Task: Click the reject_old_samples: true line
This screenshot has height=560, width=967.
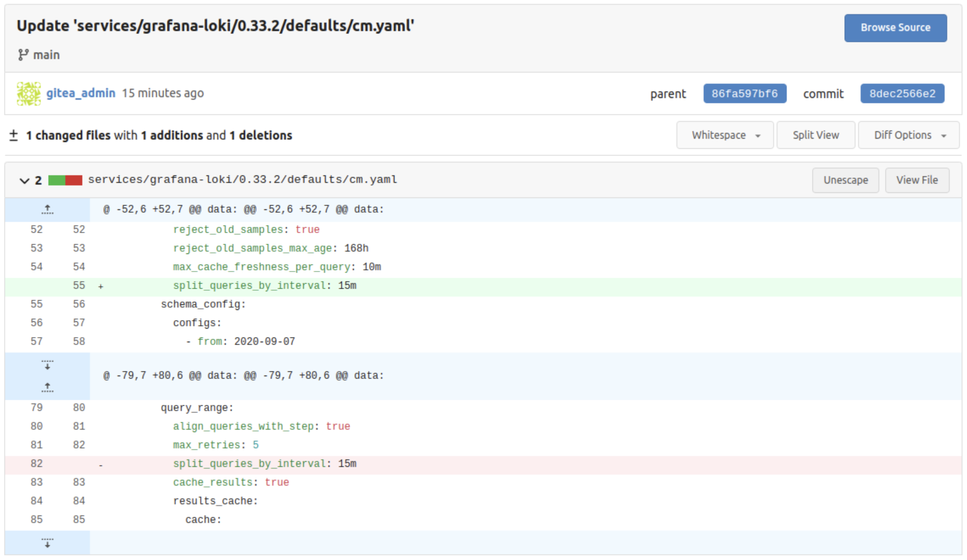Action: click(x=483, y=230)
